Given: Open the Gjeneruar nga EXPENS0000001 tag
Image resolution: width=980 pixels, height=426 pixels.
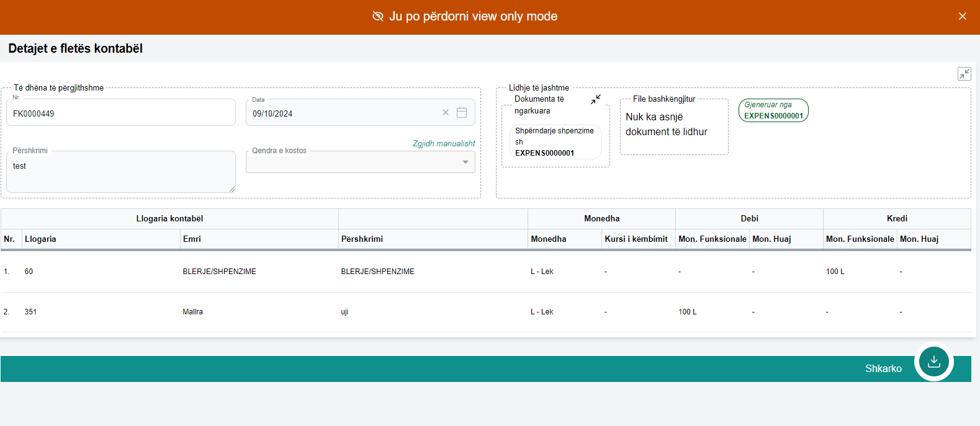Looking at the screenshot, I should (773, 110).
